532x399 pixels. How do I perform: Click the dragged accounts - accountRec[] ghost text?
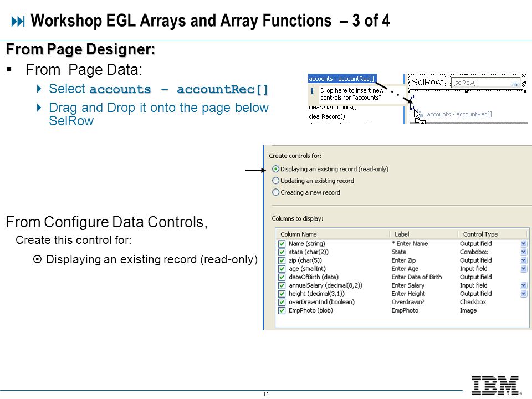coord(459,114)
